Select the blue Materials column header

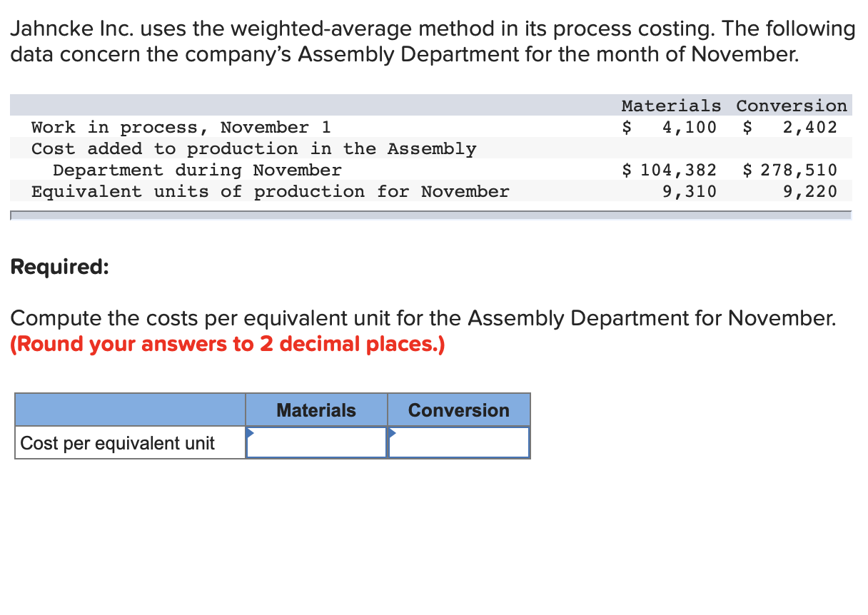(x=316, y=410)
